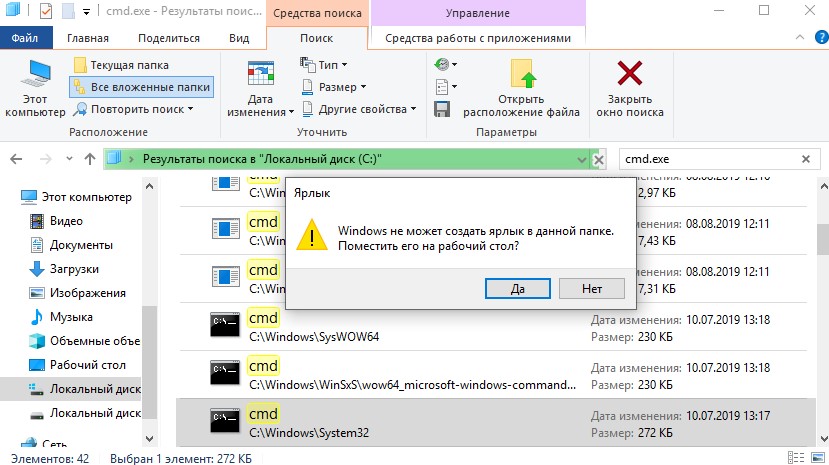Click the save search floppy icon
Image resolution: width=829 pixels, height=465 pixels.
coord(441,109)
